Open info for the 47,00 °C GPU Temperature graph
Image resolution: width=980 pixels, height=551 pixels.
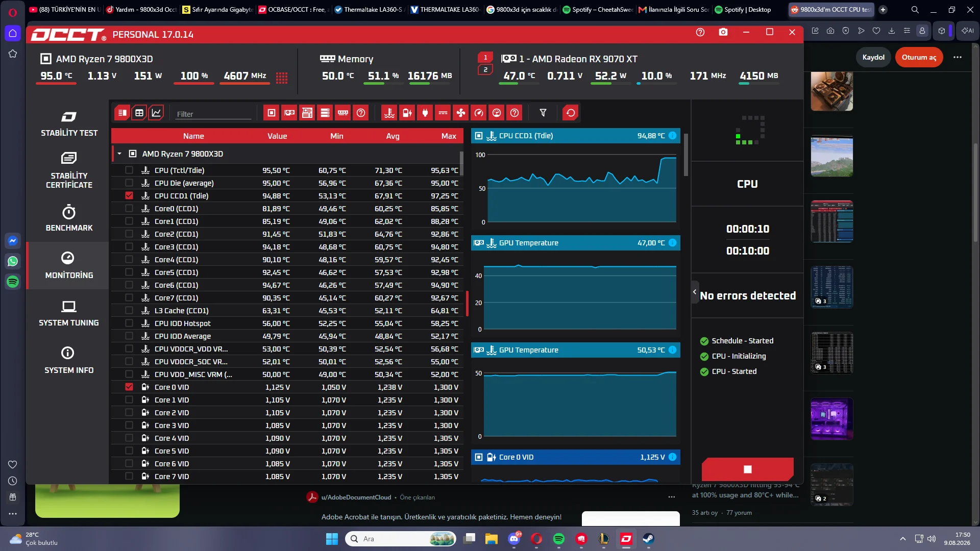pyautogui.click(x=673, y=243)
